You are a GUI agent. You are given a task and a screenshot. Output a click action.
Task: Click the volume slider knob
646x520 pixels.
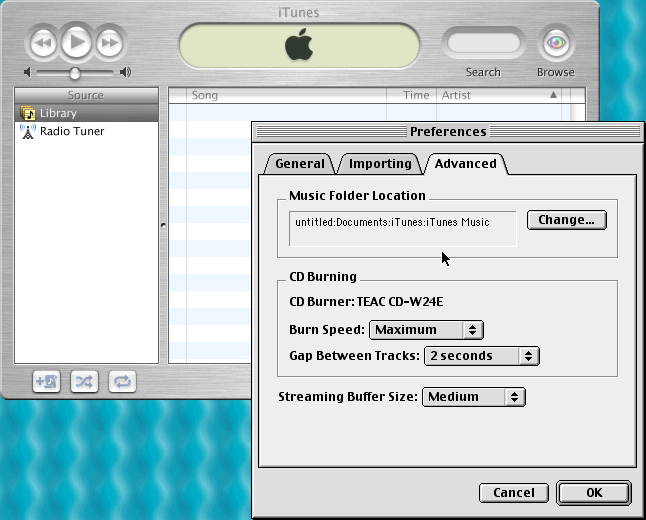click(75, 73)
